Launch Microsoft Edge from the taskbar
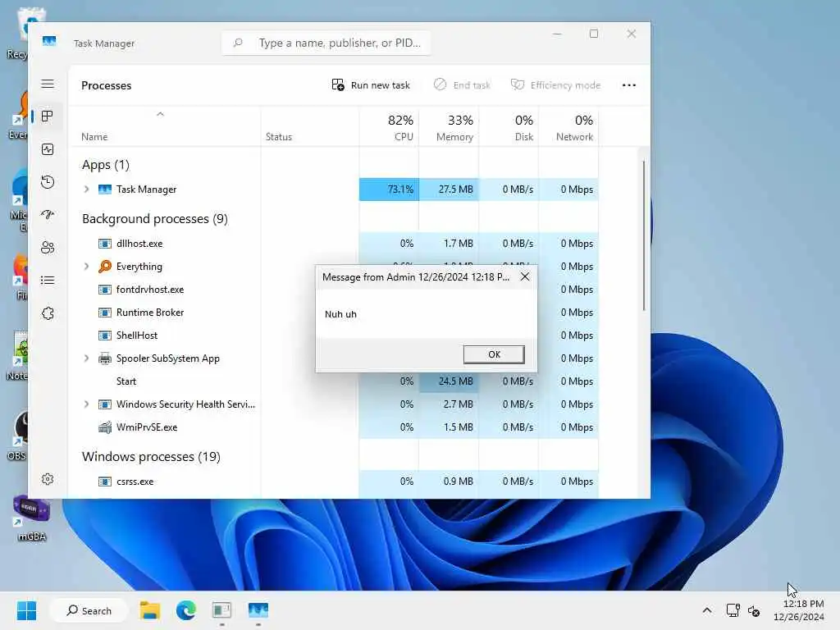Screen dimensions: 840x630 pyautogui.click(x=186, y=610)
